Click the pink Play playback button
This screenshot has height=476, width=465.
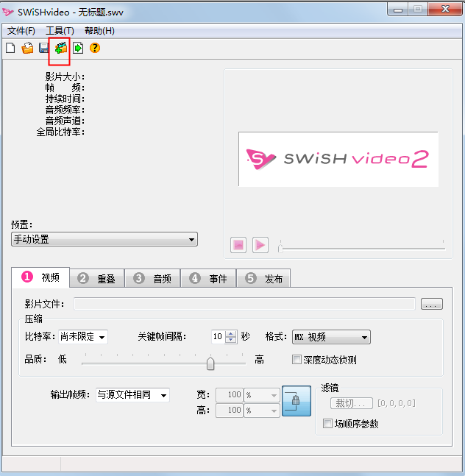coord(260,245)
